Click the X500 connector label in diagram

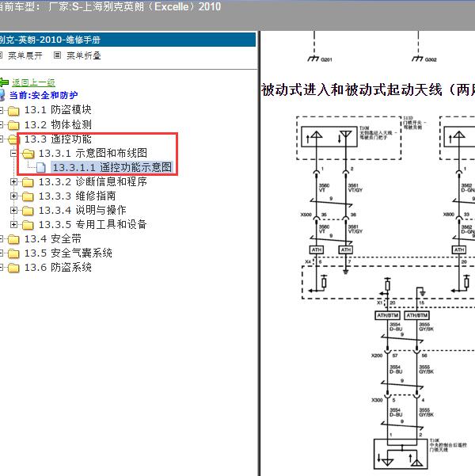[x=306, y=215]
